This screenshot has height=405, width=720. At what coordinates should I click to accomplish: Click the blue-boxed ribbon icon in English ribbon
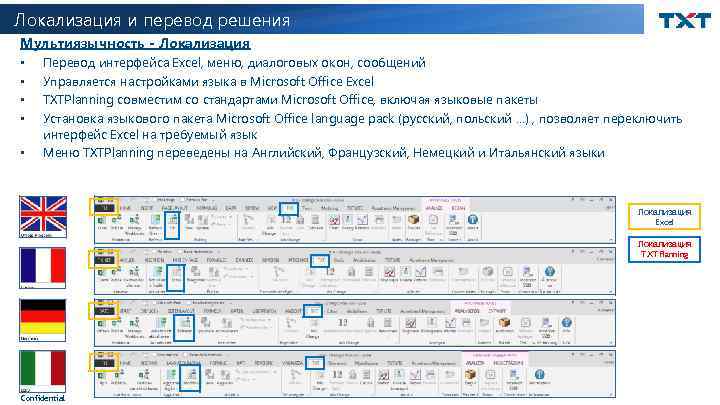point(172,225)
